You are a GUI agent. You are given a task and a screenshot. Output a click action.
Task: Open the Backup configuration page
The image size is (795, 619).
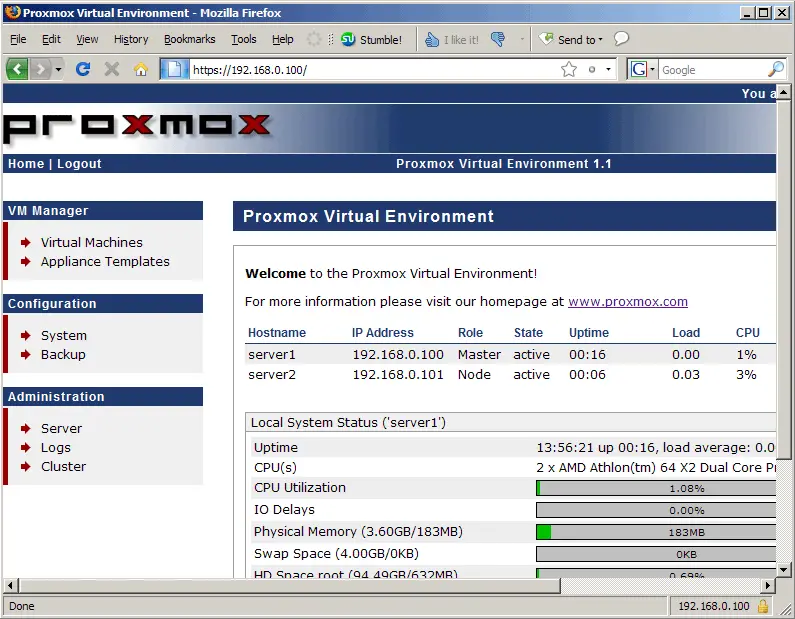point(63,354)
